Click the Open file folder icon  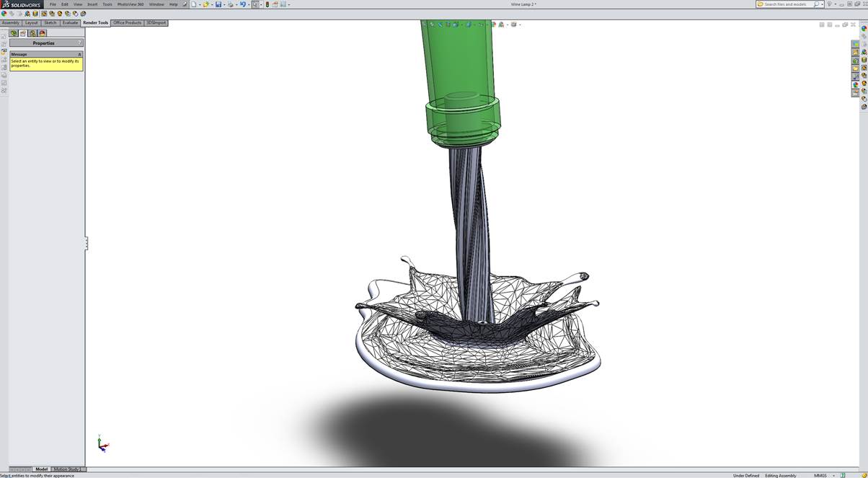pyautogui.click(x=205, y=4)
